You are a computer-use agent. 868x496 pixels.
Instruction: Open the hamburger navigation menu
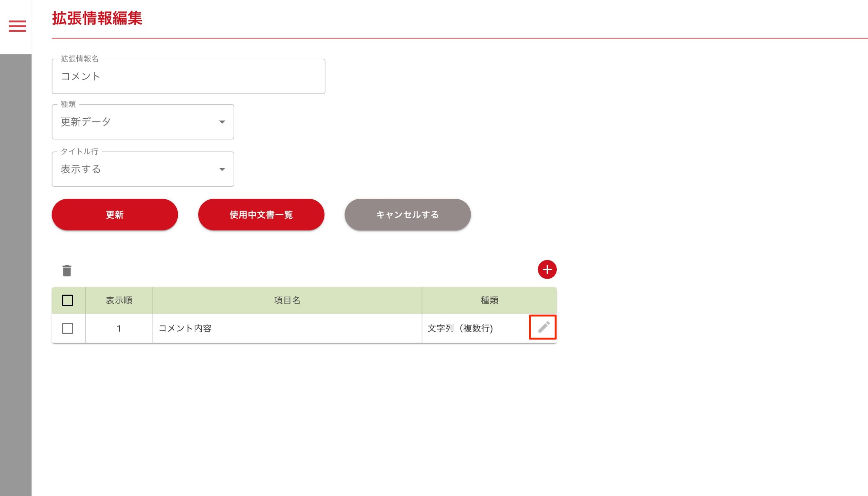17,26
